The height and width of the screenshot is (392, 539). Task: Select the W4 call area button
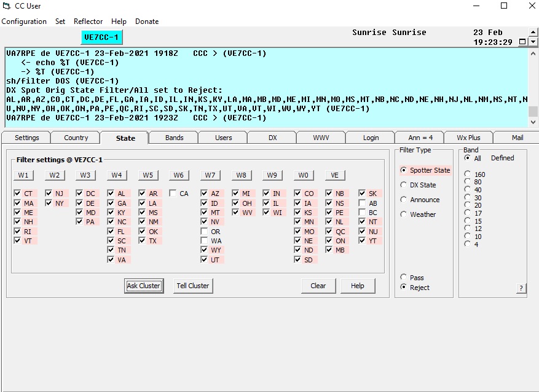pos(117,175)
